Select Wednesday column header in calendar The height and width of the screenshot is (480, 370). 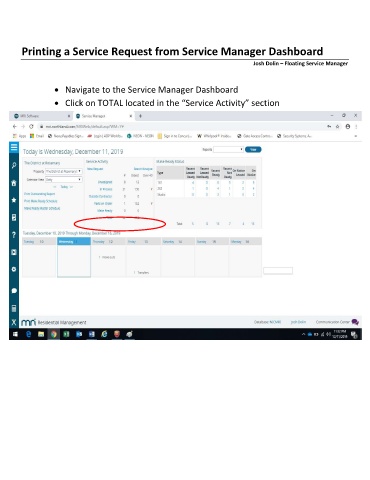point(74,242)
